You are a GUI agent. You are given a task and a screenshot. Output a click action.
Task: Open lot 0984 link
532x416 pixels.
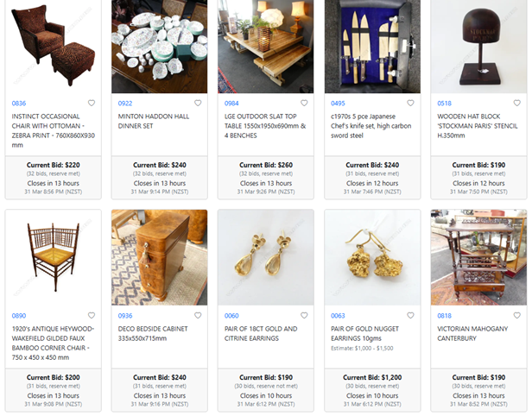tap(231, 104)
